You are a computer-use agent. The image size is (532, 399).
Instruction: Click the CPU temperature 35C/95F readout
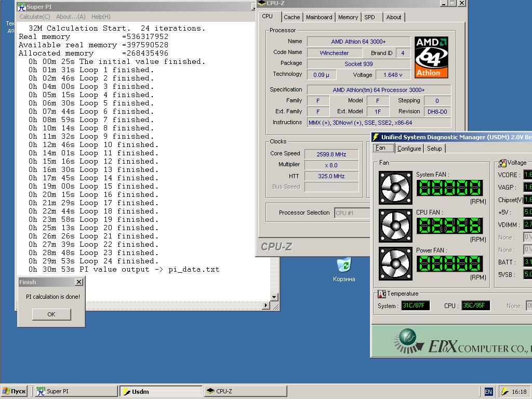point(476,305)
